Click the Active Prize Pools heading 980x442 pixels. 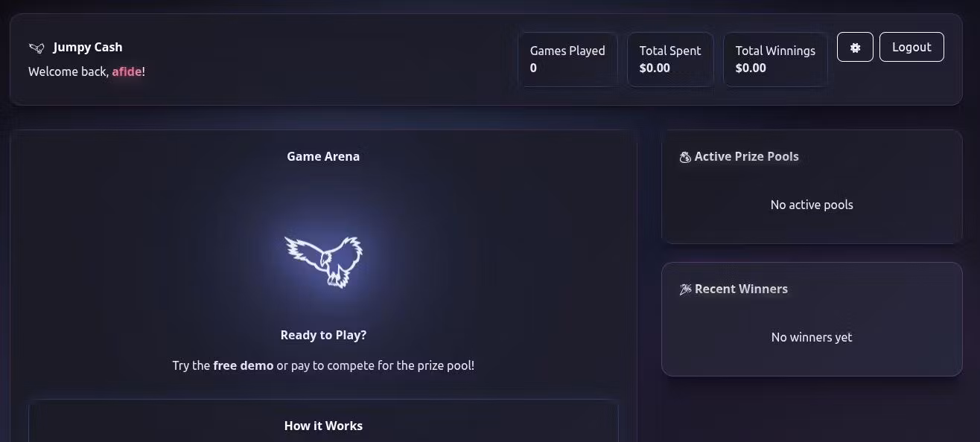click(746, 156)
